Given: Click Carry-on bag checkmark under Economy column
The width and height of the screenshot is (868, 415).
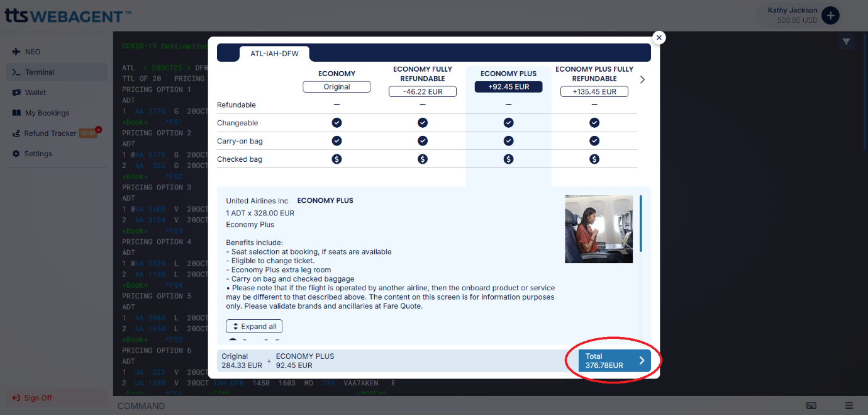Looking at the screenshot, I should point(337,141).
